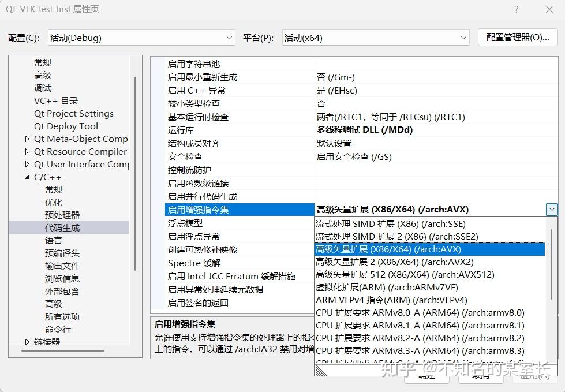The height and width of the screenshot is (392, 565).
Task: Open the 平台(P) platform dropdown
Action: [x=376, y=38]
